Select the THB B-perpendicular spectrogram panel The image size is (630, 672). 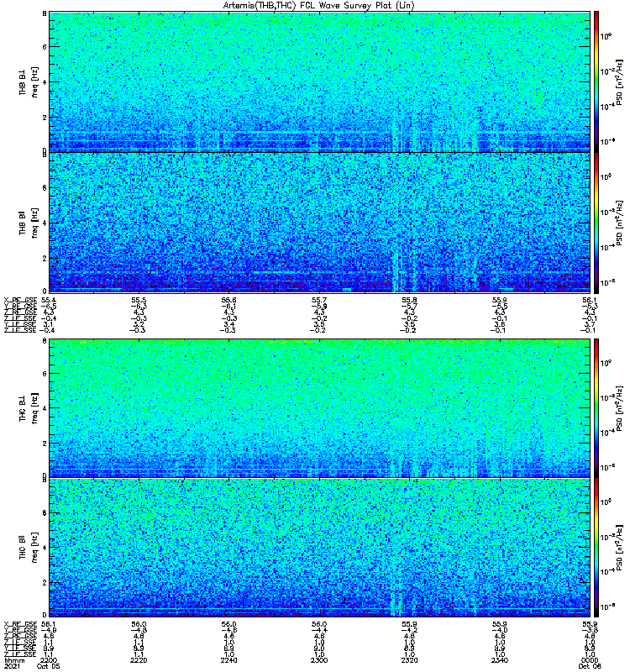[319, 81]
